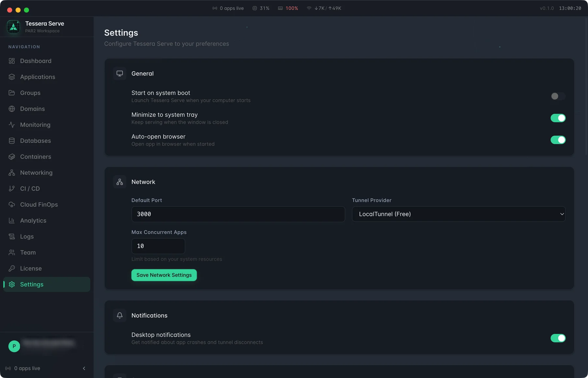The height and width of the screenshot is (378, 588).
Task: Click the 13:00:20 clock text
Action: click(x=570, y=8)
